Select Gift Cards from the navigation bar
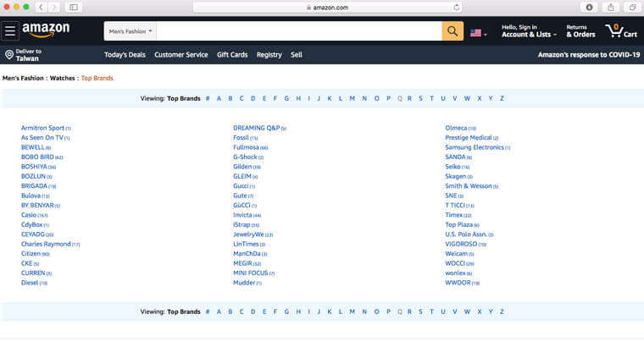The image size is (644, 353). click(232, 55)
